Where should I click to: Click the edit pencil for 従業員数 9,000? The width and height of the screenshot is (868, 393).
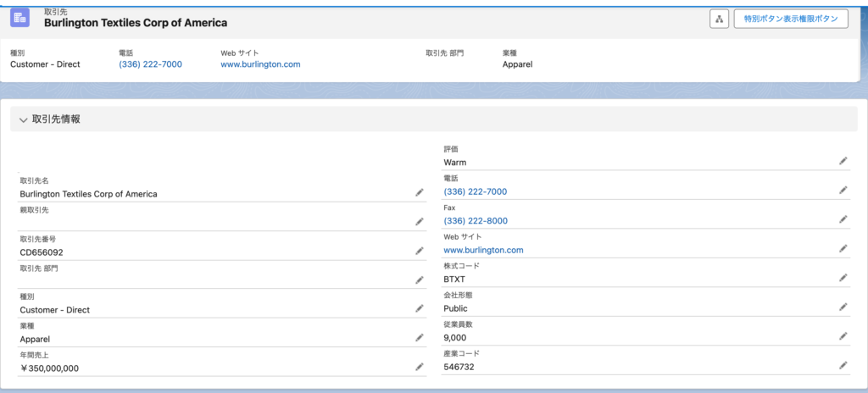(x=843, y=336)
